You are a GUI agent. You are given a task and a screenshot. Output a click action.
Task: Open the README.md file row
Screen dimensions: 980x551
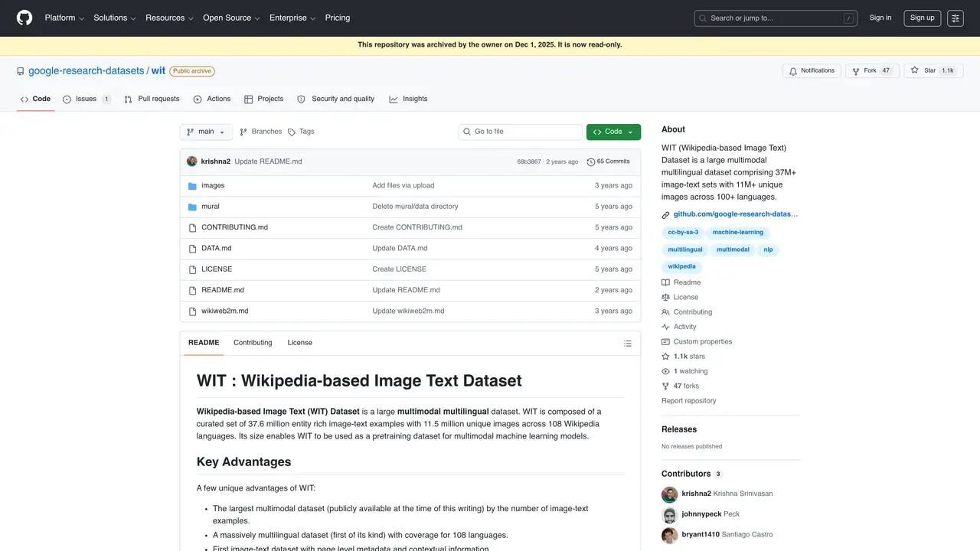coord(410,290)
